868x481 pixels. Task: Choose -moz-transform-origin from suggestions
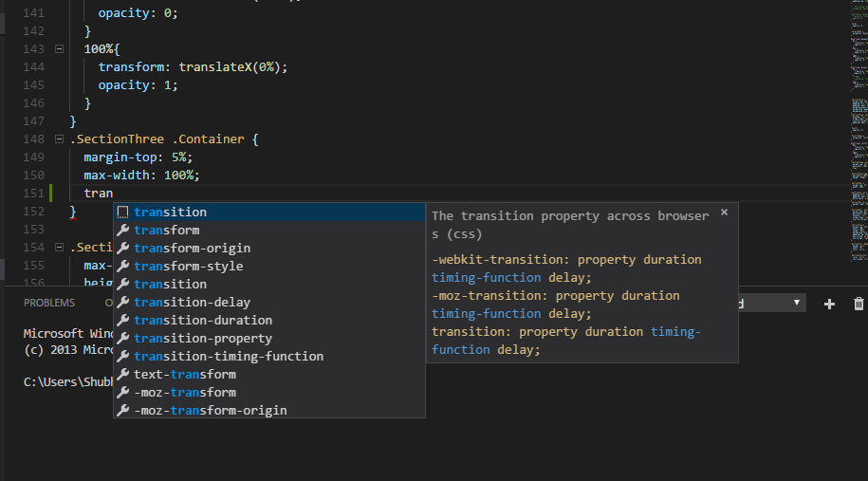[x=269, y=410]
